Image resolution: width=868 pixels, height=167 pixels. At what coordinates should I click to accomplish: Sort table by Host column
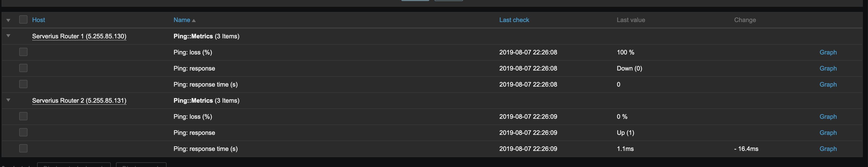point(38,20)
